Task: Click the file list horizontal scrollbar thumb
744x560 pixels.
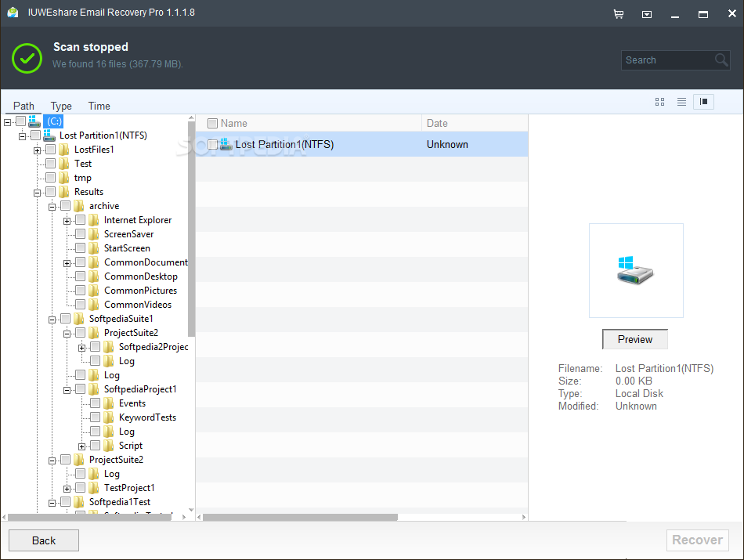Action: [x=301, y=517]
